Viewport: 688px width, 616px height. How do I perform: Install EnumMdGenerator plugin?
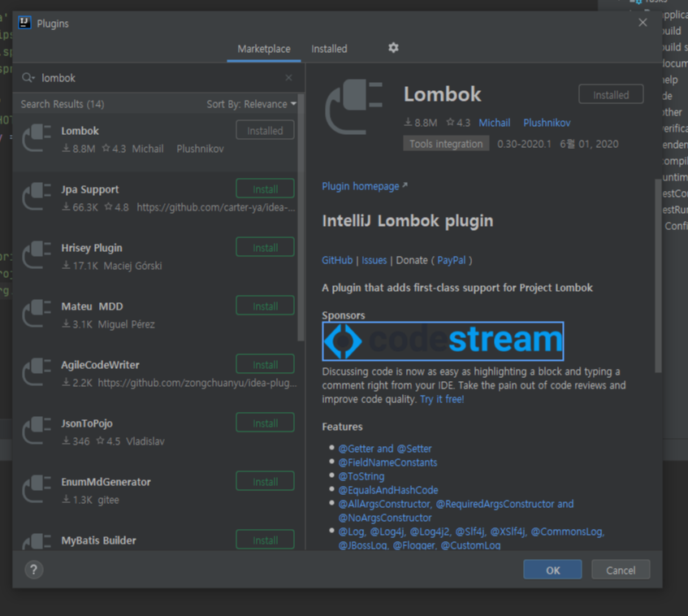click(x=265, y=481)
